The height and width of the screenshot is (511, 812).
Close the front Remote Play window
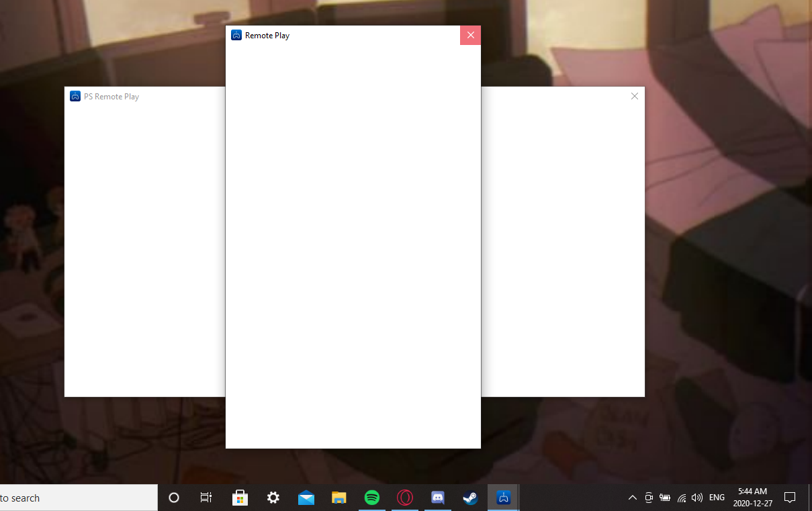coord(470,35)
